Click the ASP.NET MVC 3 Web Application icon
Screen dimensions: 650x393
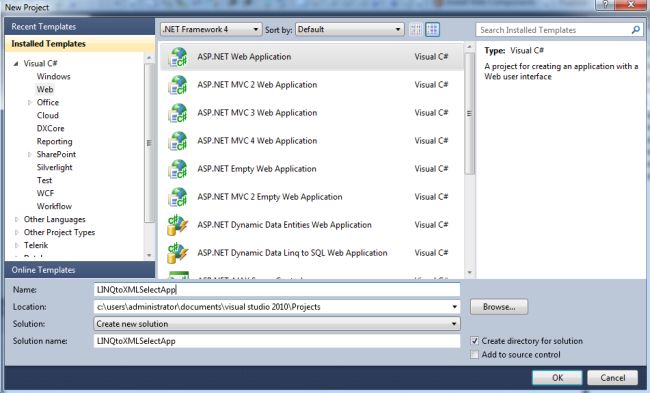point(178,113)
